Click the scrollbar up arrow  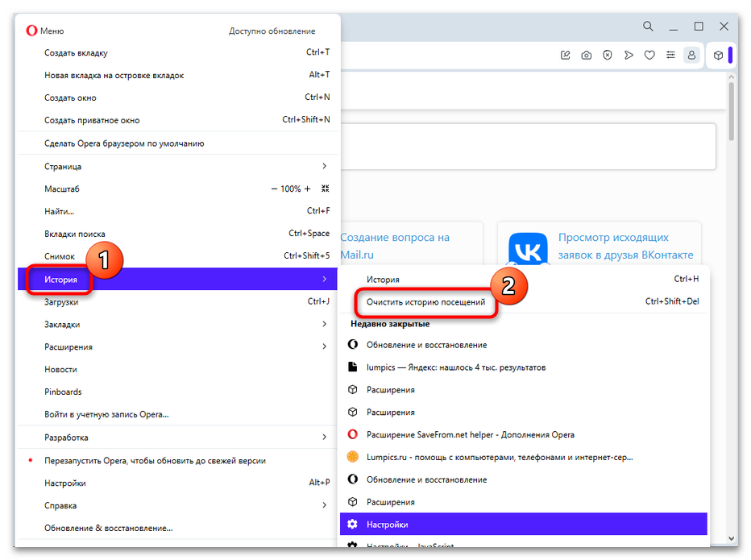(x=731, y=77)
